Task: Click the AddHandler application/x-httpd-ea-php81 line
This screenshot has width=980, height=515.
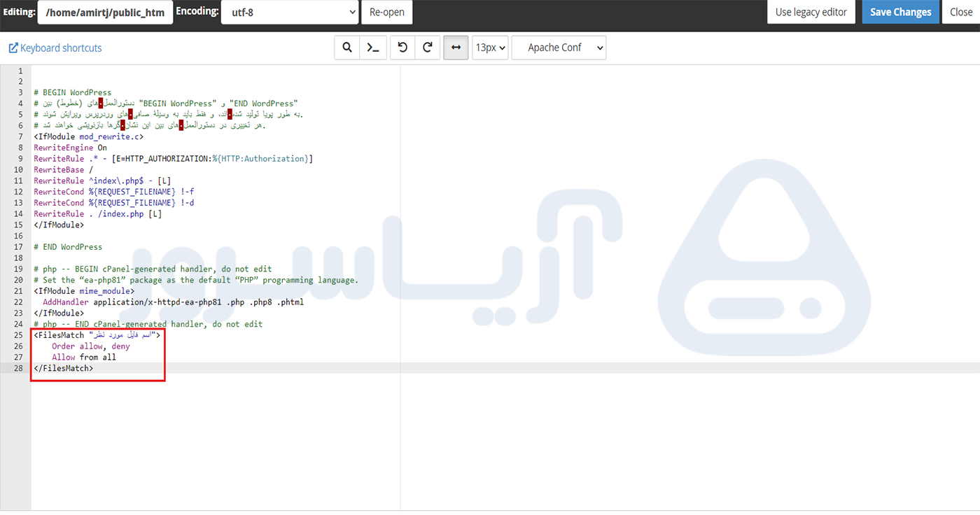Action: coord(174,302)
